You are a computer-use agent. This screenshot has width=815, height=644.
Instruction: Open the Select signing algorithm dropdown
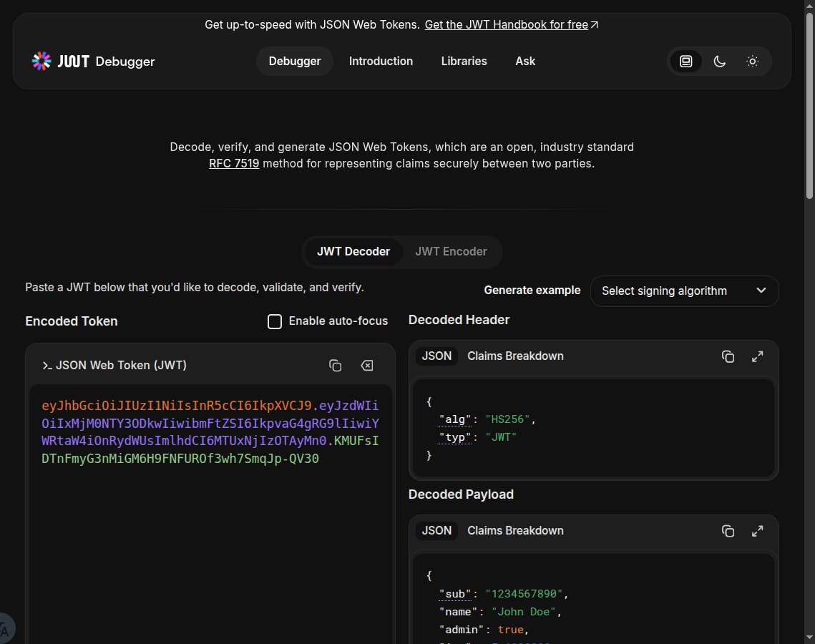click(683, 291)
